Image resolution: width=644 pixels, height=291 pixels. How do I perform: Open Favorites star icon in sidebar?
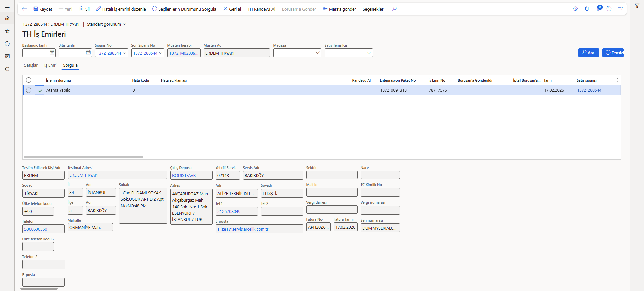click(7, 31)
